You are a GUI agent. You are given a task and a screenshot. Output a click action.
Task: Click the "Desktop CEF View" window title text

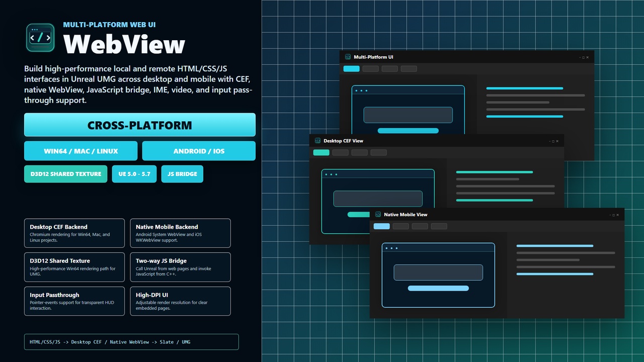(x=343, y=141)
